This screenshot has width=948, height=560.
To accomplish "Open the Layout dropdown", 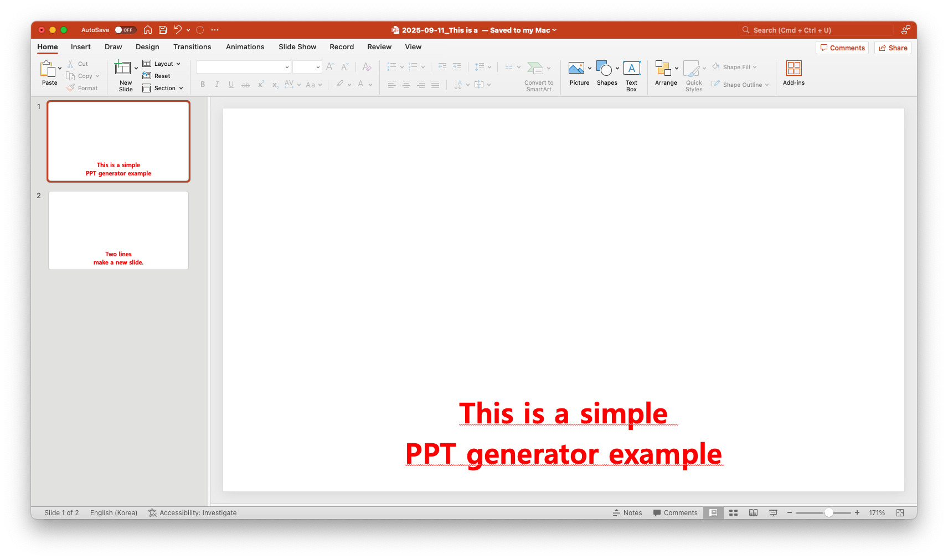I will coord(162,64).
